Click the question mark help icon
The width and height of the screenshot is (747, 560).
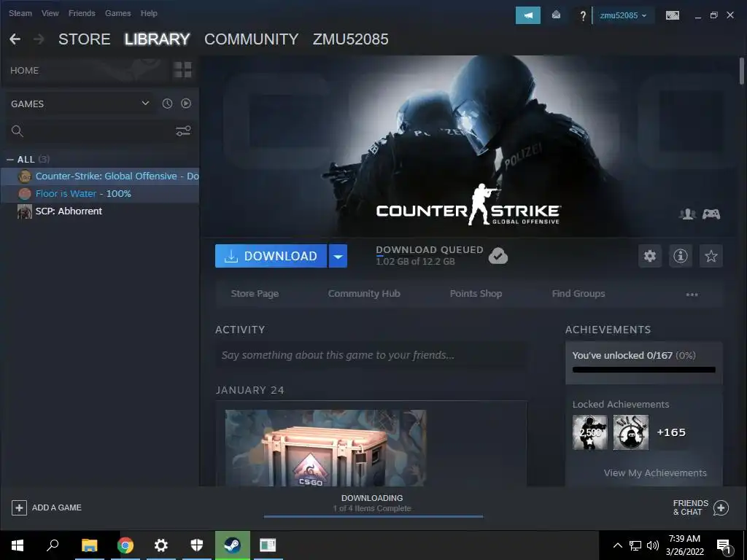pyautogui.click(x=583, y=16)
